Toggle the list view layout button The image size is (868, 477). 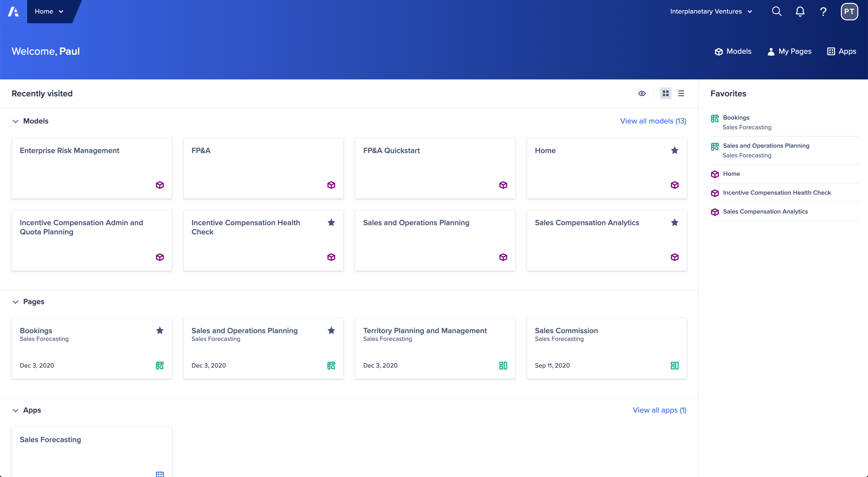tap(681, 93)
